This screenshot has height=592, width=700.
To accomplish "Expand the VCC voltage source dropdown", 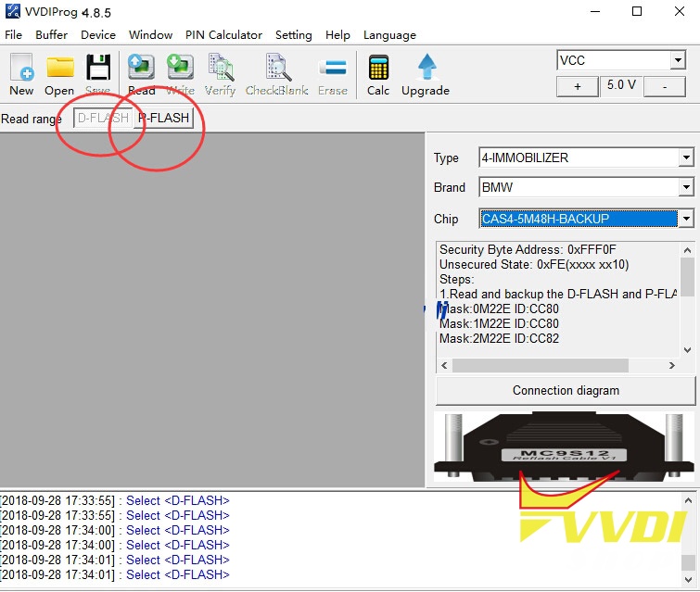I will (x=678, y=60).
